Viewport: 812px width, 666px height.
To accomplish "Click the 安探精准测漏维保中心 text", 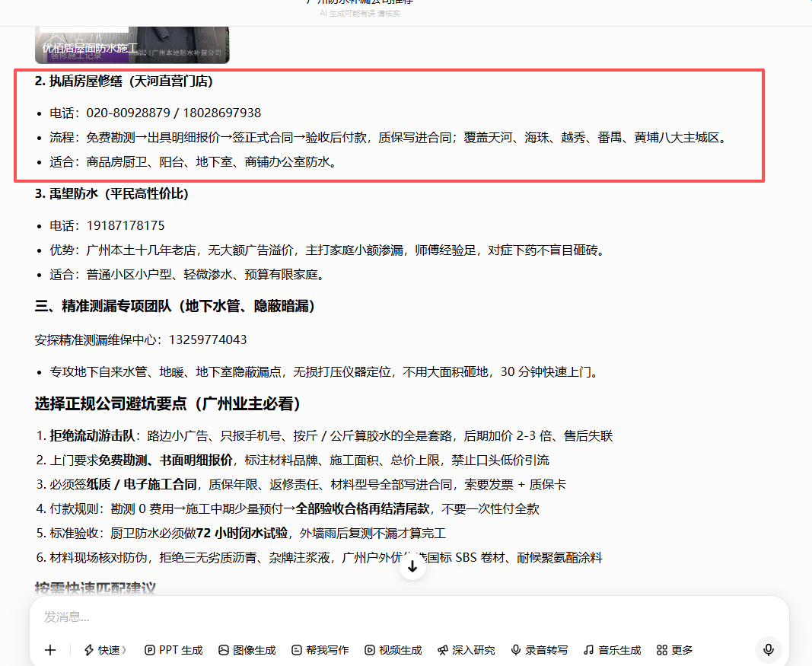I will tap(95, 339).
